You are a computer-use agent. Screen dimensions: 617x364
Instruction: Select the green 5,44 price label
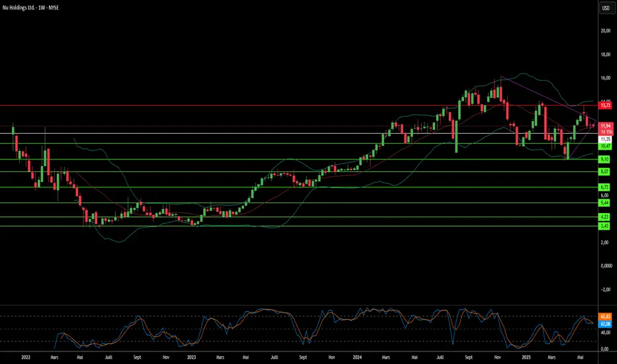tap(604, 203)
